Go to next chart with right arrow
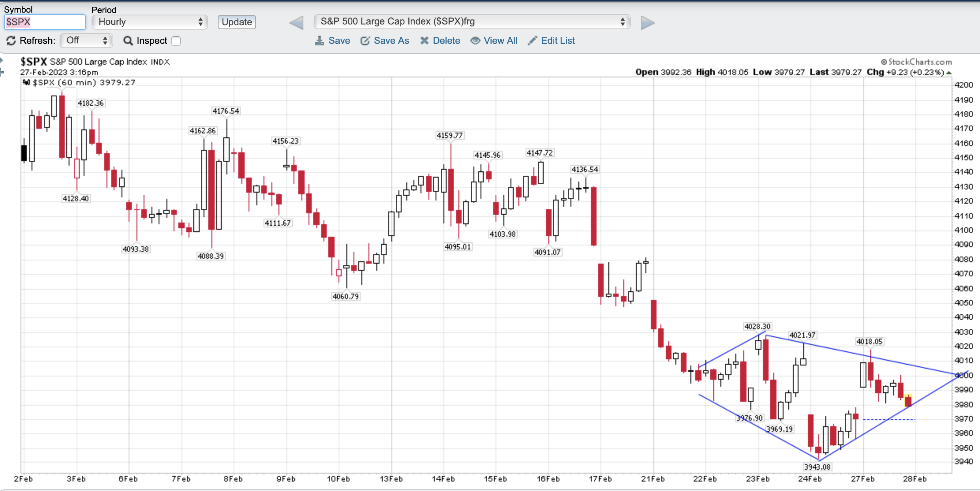The height and width of the screenshot is (491, 980). point(647,22)
